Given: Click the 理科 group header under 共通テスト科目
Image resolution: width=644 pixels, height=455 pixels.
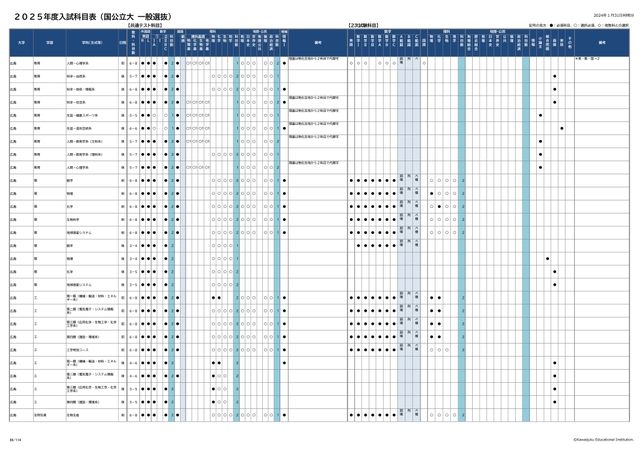Looking at the screenshot, I should [x=213, y=30].
